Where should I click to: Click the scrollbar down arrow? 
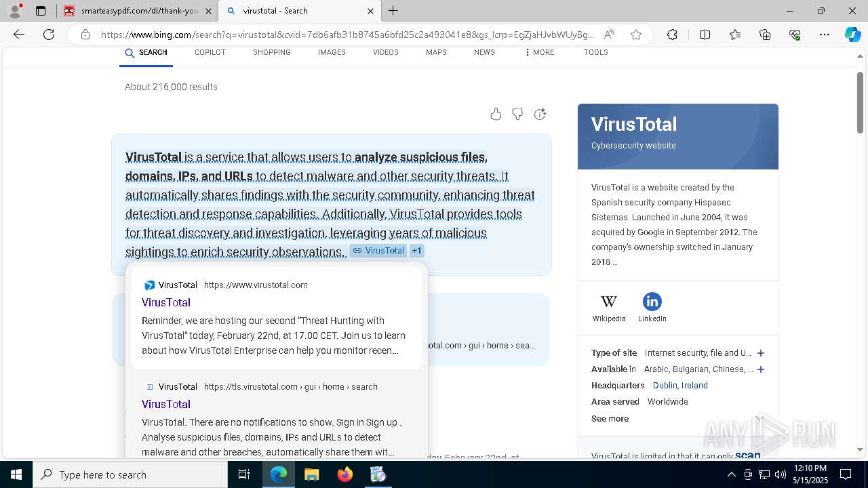coord(861,449)
